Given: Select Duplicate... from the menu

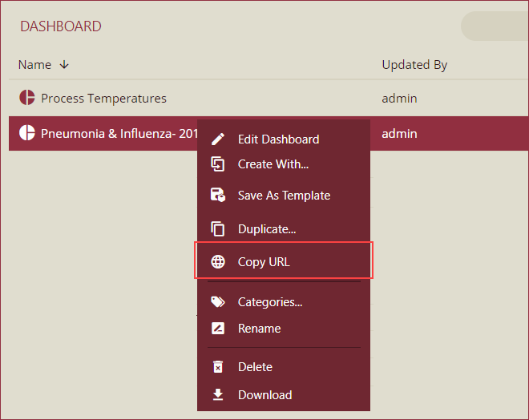Looking at the screenshot, I should point(284,229).
